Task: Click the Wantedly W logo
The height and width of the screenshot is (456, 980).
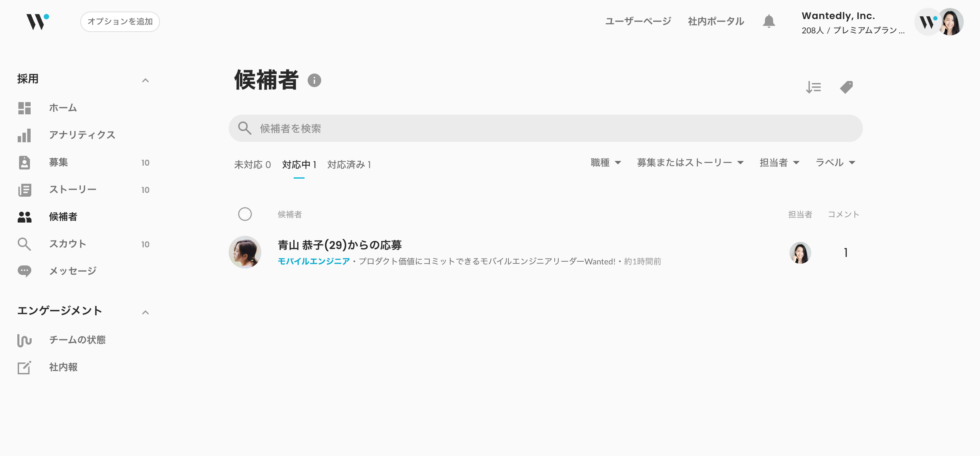Action: pyautogui.click(x=37, y=22)
